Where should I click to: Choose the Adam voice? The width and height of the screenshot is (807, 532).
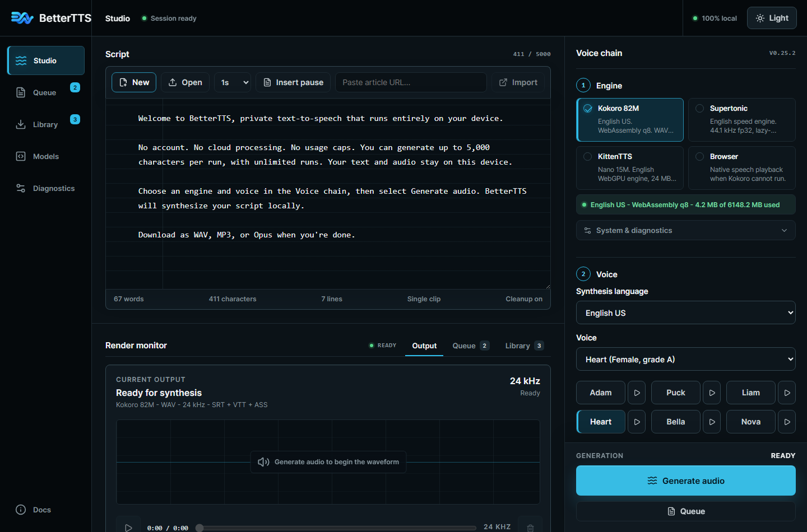[x=601, y=393]
